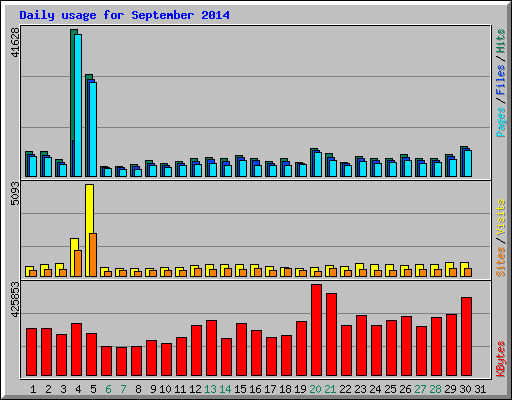This screenshot has width=512, height=400.
Task: Click day 8 on the x-axis
Action: [138, 389]
